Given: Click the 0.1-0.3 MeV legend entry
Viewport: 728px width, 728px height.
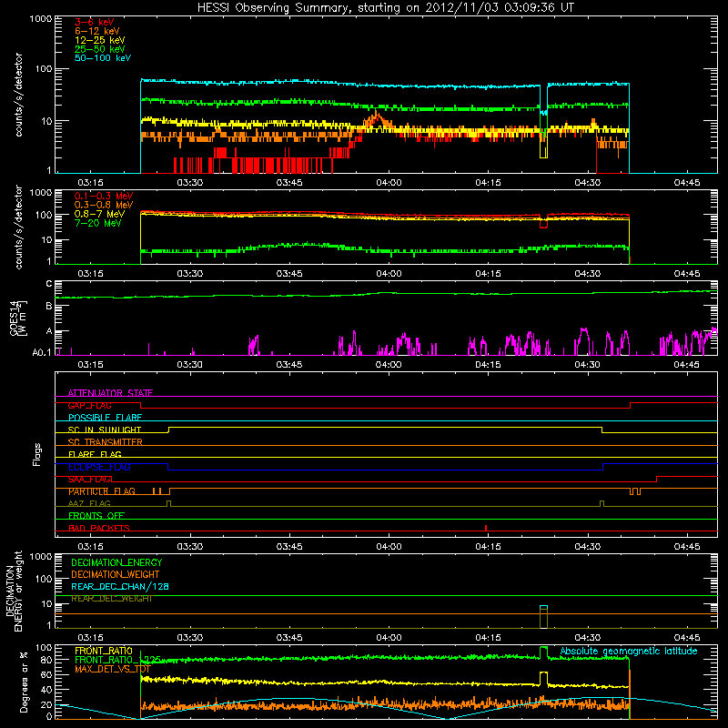Looking at the screenshot, I should pyautogui.click(x=104, y=196).
